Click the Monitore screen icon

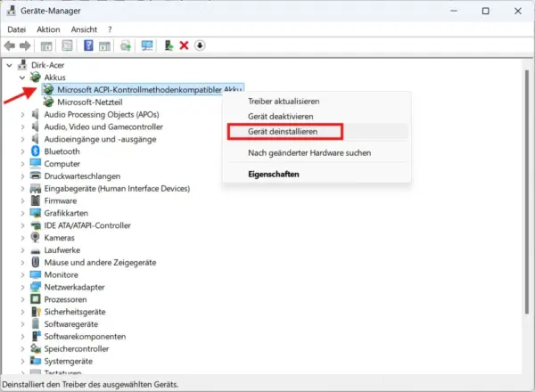[35, 274]
